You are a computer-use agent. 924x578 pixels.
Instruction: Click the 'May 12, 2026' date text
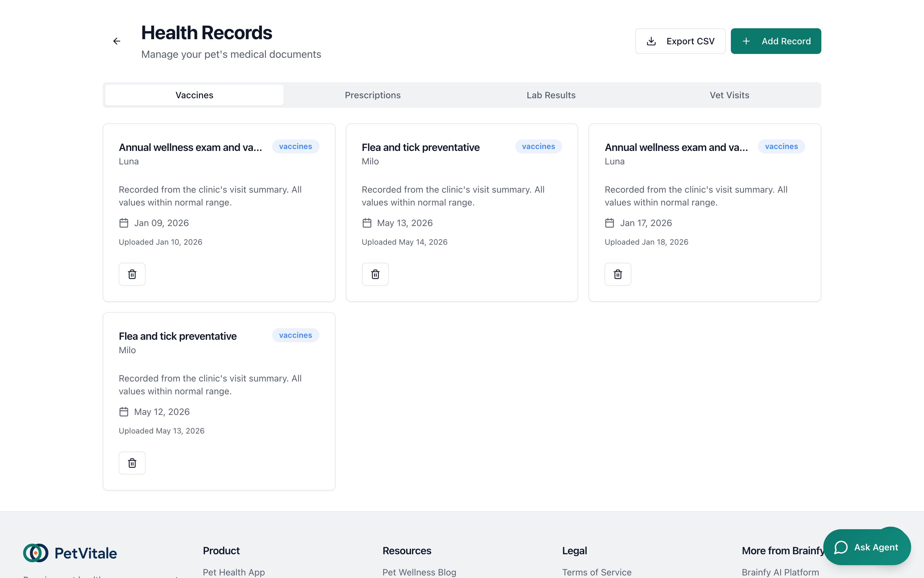point(162,412)
